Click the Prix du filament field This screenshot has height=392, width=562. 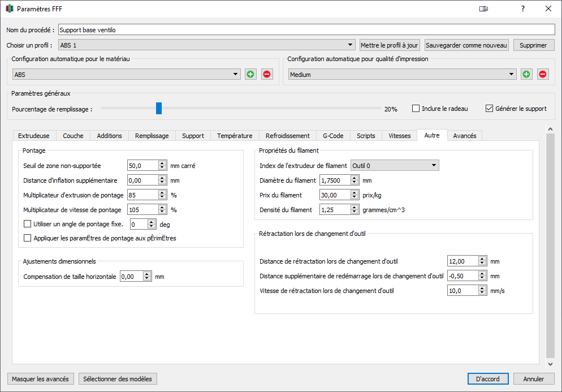pos(335,195)
